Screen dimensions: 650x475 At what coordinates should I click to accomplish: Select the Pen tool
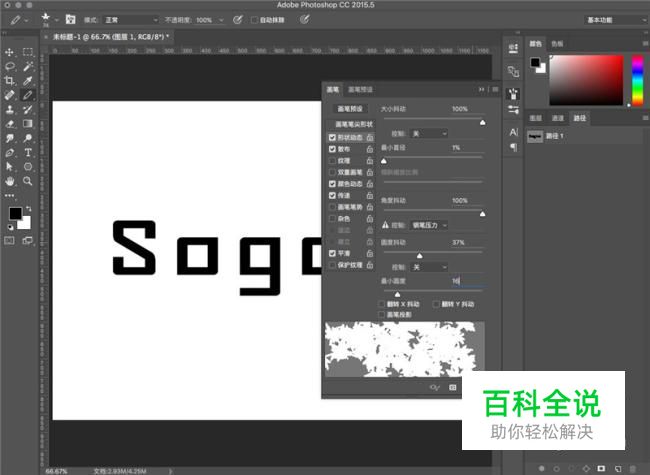tap(9, 153)
